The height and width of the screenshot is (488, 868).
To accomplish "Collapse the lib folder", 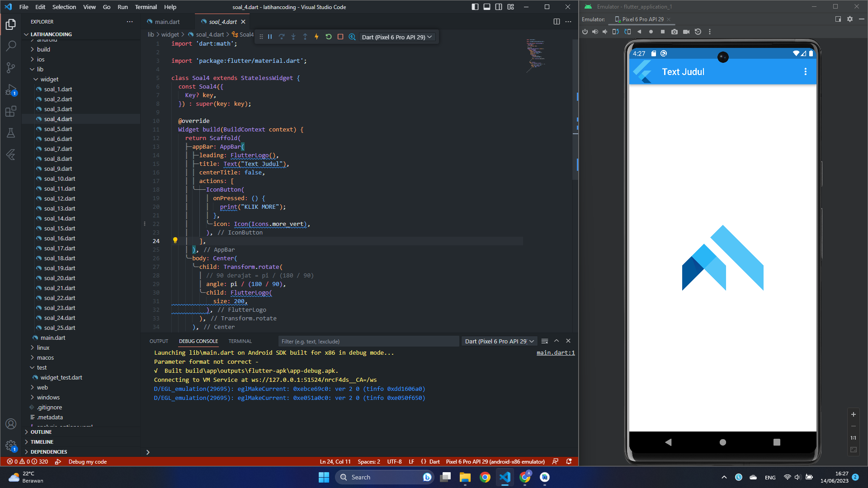I will (x=40, y=69).
